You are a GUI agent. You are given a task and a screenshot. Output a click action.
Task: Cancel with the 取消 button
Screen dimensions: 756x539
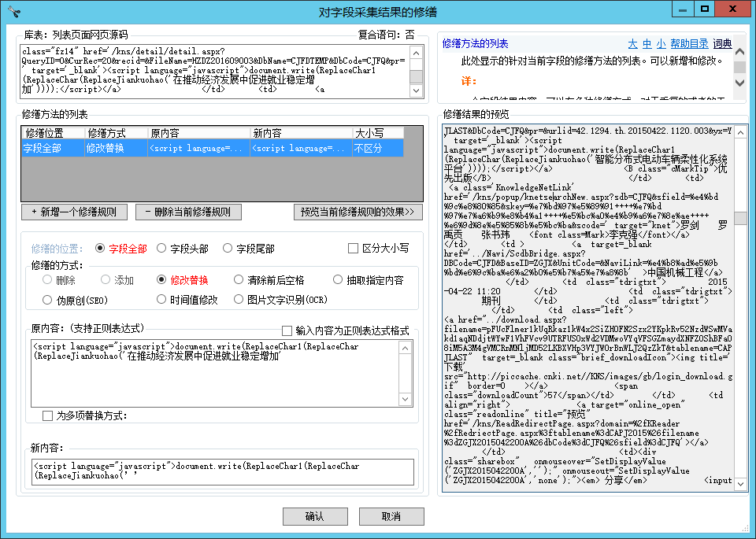coord(391,516)
